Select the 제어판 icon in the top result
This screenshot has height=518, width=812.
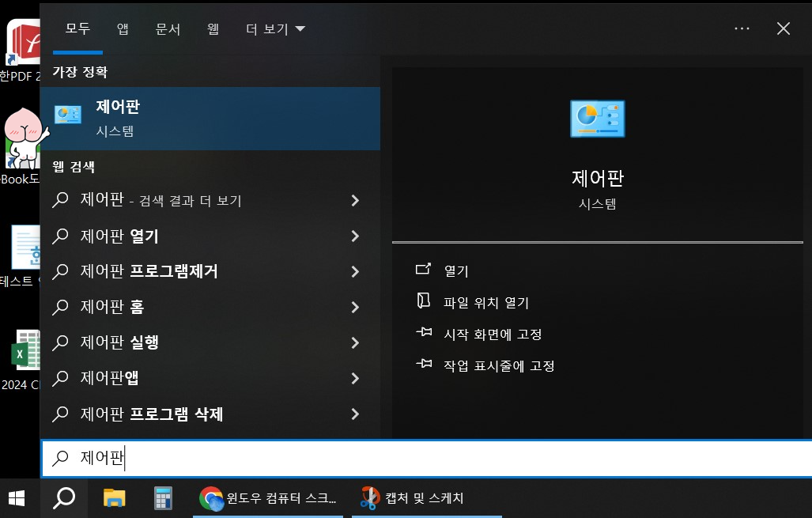67,114
